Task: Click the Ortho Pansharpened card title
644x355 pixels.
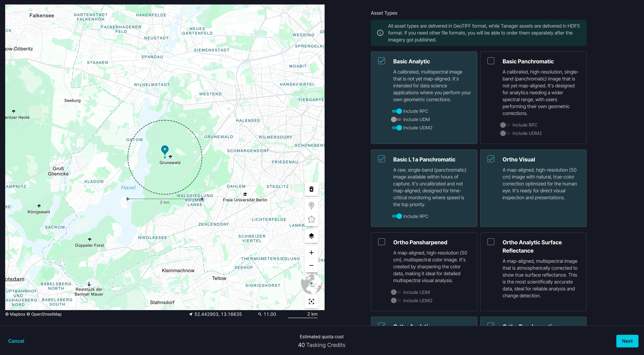Action: pyautogui.click(x=420, y=242)
